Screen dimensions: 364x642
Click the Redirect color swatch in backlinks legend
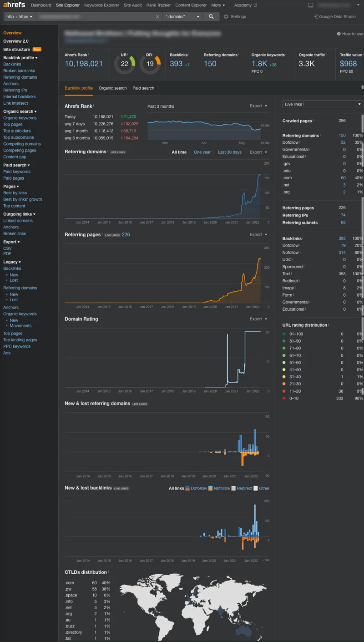click(233, 488)
